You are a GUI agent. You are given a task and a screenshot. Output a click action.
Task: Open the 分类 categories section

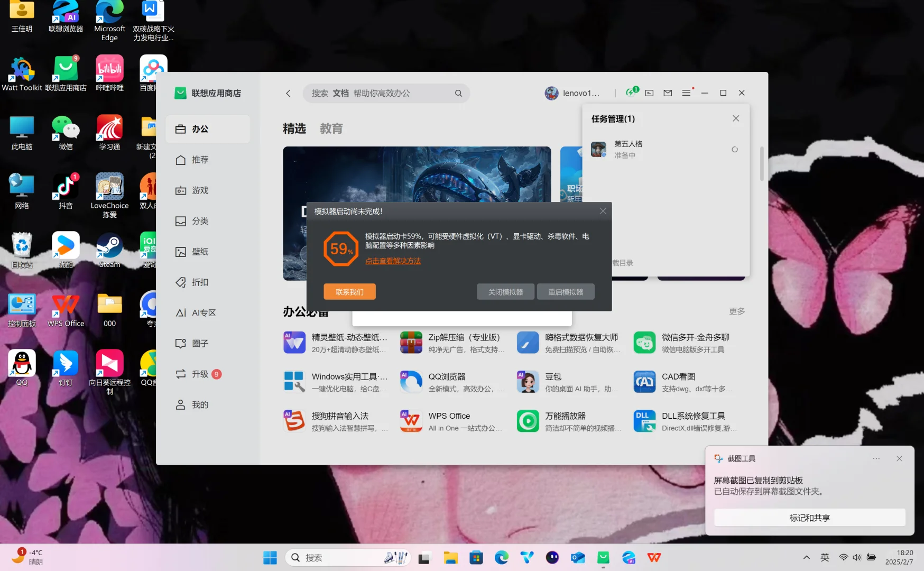200,221
